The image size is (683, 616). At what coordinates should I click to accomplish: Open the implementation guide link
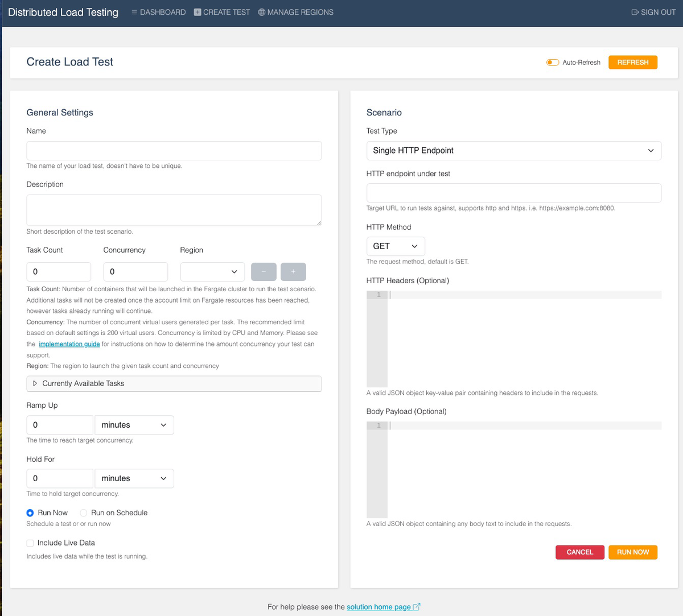(69, 344)
